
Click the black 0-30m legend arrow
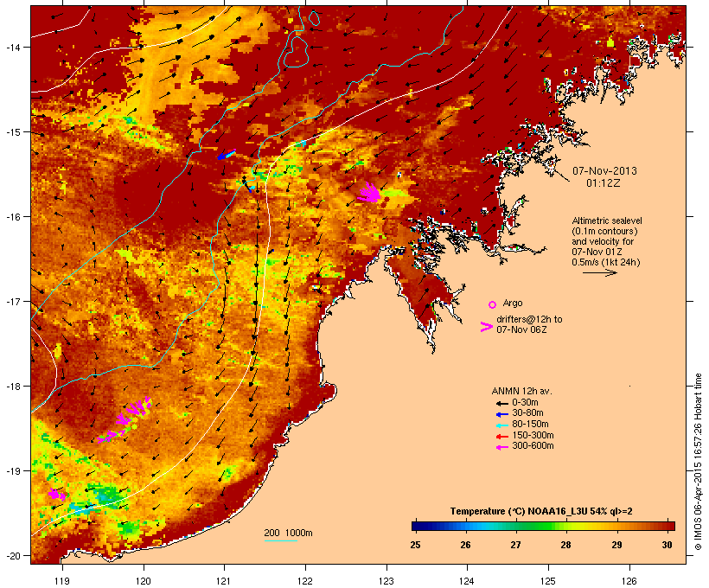[501, 404]
